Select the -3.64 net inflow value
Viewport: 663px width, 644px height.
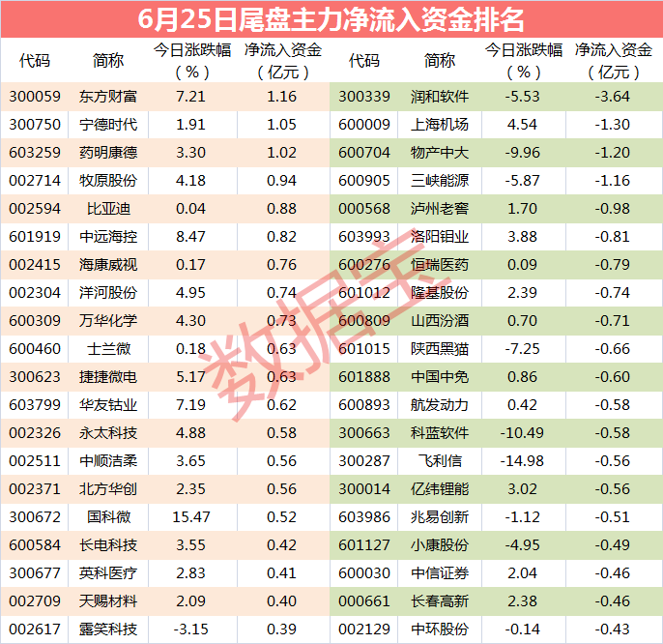point(613,97)
